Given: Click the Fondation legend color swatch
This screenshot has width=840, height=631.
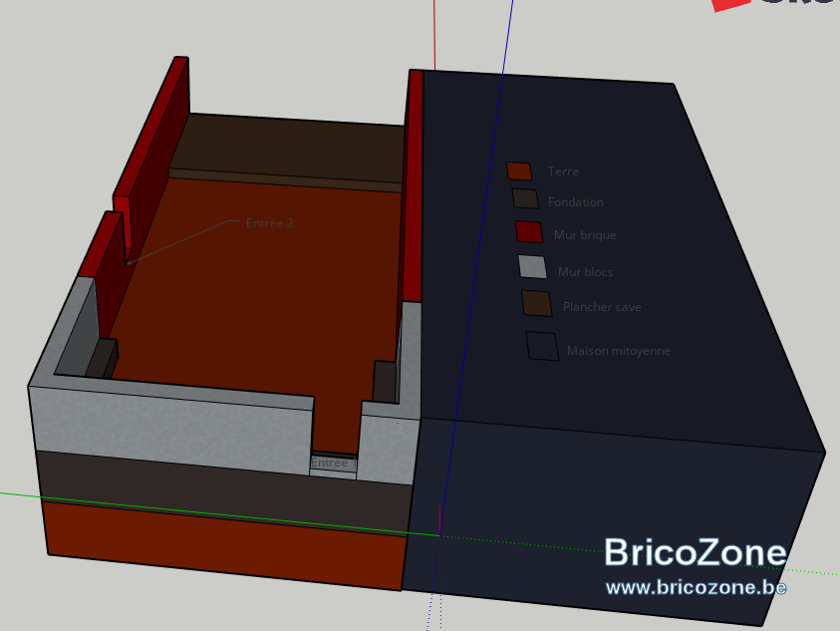Looking at the screenshot, I should [x=525, y=198].
